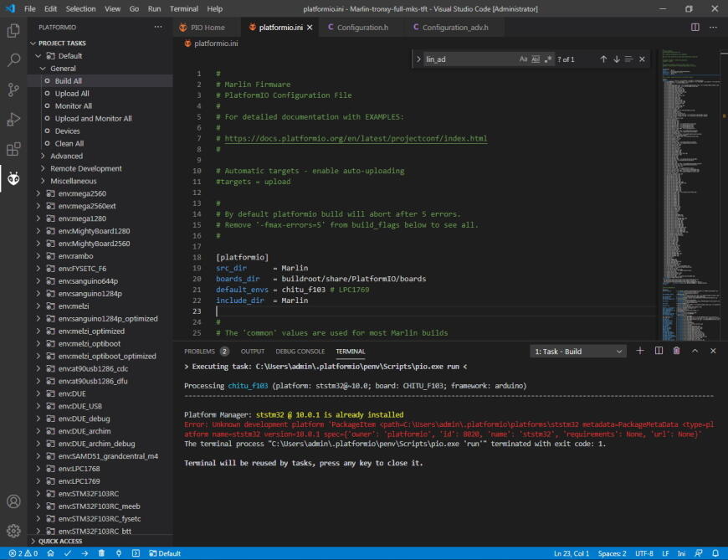
Task: Switch to the PIO Home tab
Action: (207, 28)
